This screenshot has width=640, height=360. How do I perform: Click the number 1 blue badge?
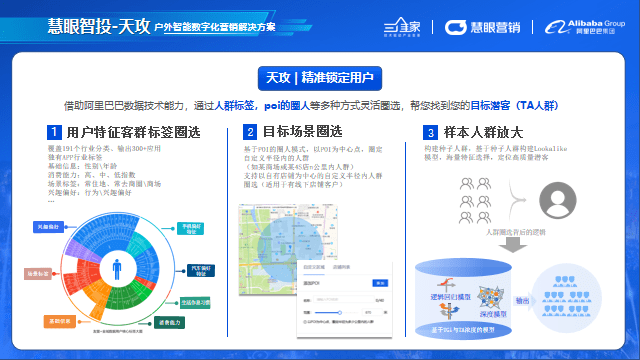(x=54, y=132)
